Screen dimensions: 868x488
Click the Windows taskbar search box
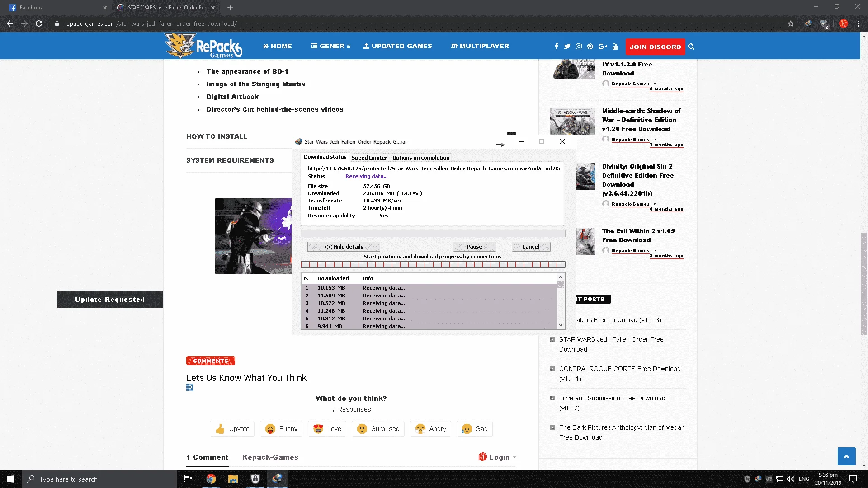click(x=99, y=479)
